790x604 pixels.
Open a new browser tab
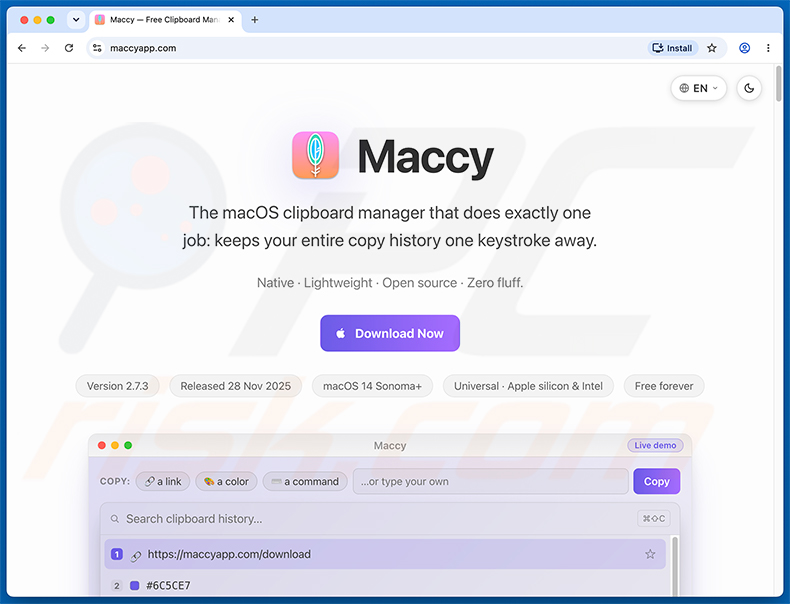point(254,20)
